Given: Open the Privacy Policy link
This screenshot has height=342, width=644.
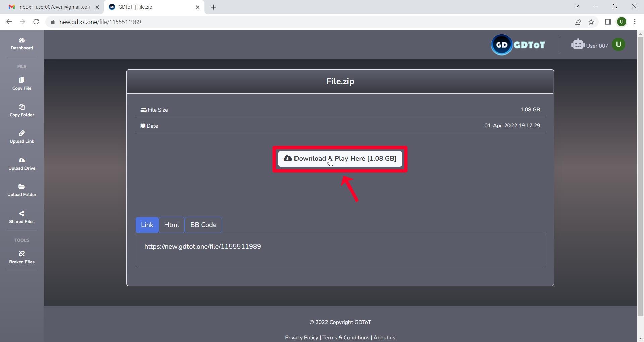Looking at the screenshot, I should pyautogui.click(x=302, y=338).
